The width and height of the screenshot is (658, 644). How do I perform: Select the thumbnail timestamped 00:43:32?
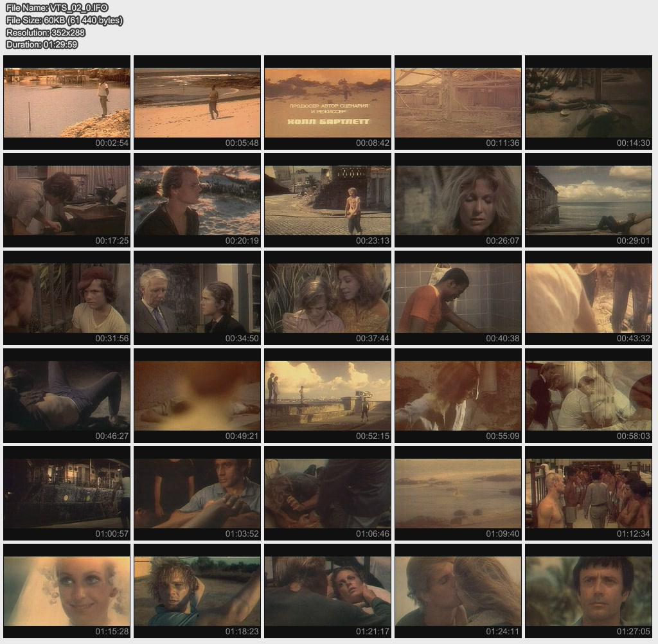[x=589, y=298]
